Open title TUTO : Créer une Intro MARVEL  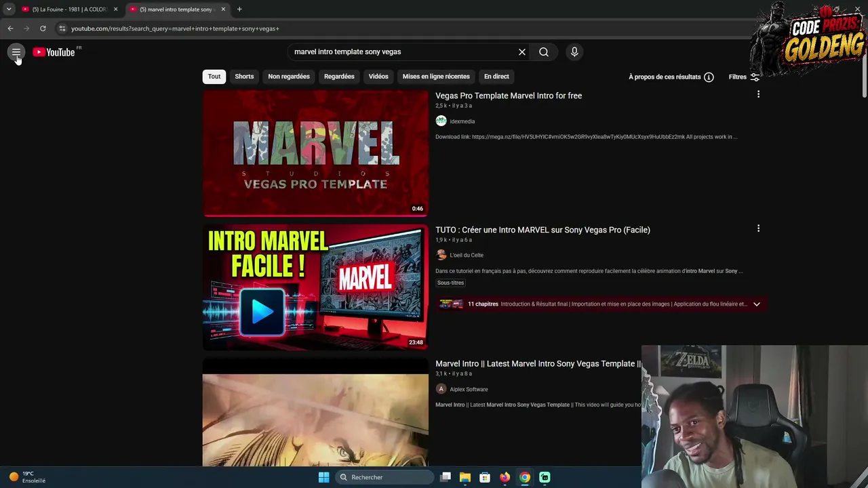(x=542, y=230)
